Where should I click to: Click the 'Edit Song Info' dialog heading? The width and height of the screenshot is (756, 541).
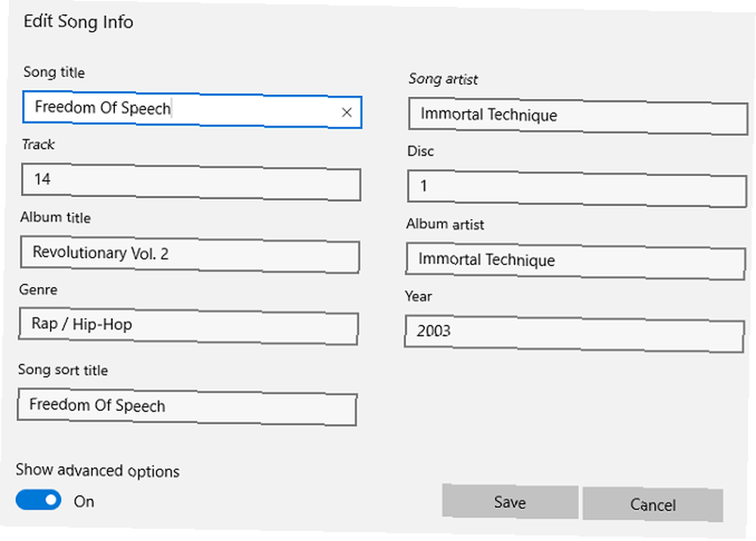[x=78, y=22]
